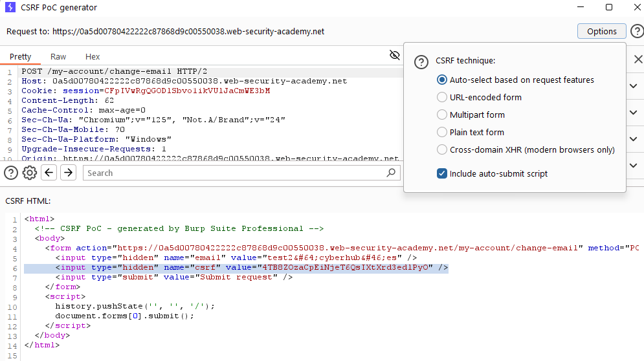Open CSRF technique help question icon
Viewport: 644px width, 361px height.
421,62
